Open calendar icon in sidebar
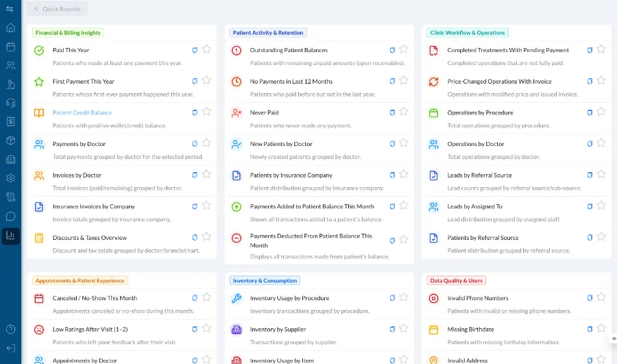This screenshot has height=364, width=617. [x=10, y=47]
